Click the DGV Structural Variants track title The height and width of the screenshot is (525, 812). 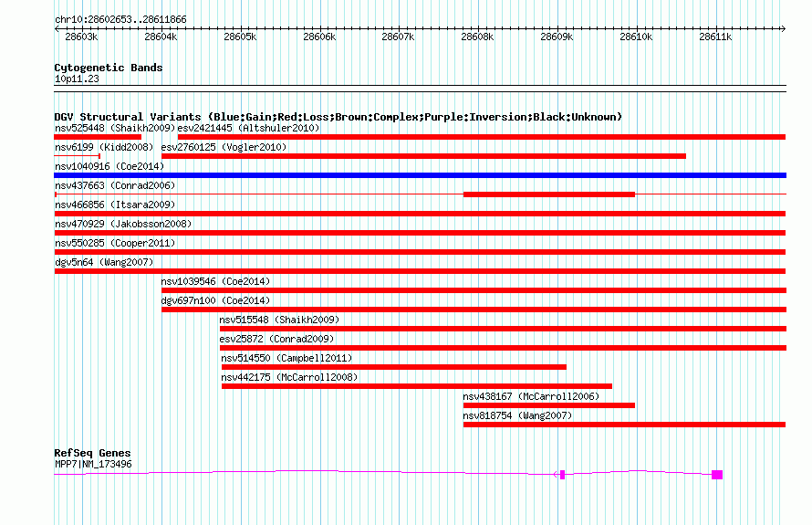338,117
